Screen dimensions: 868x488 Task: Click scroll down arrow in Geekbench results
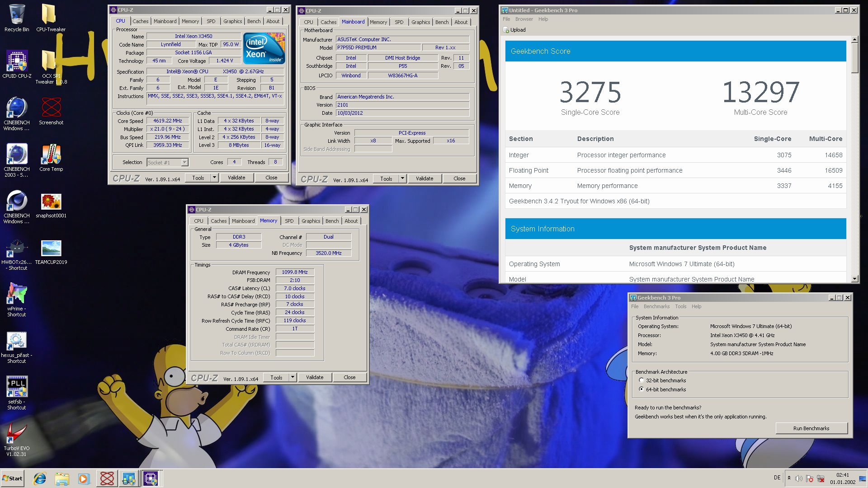coord(854,279)
